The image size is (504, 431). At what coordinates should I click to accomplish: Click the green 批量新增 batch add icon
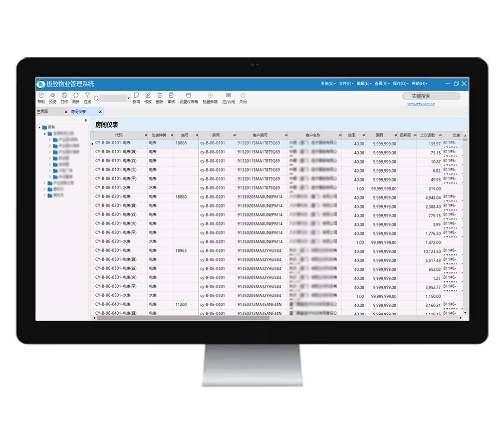coord(210,95)
